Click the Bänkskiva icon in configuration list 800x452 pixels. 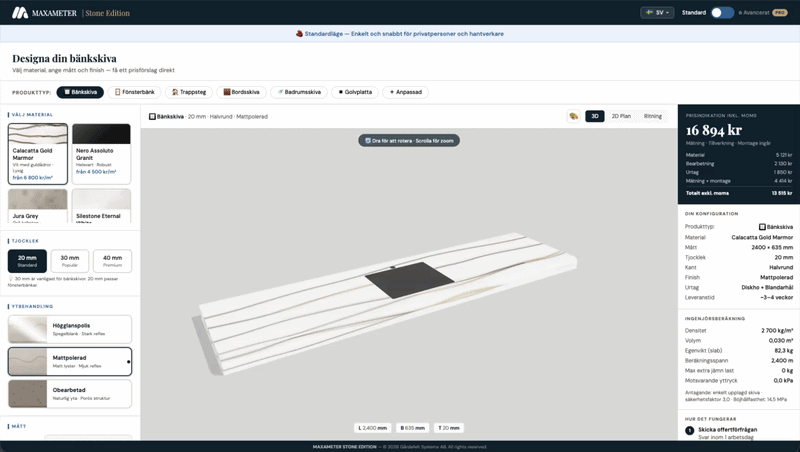tap(762, 227)
